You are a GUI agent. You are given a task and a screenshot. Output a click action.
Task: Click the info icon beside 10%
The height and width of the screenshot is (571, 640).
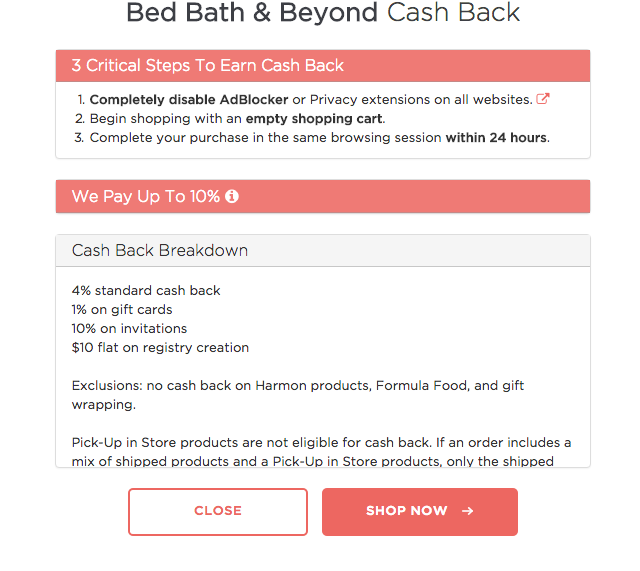(x=232, y=196)
